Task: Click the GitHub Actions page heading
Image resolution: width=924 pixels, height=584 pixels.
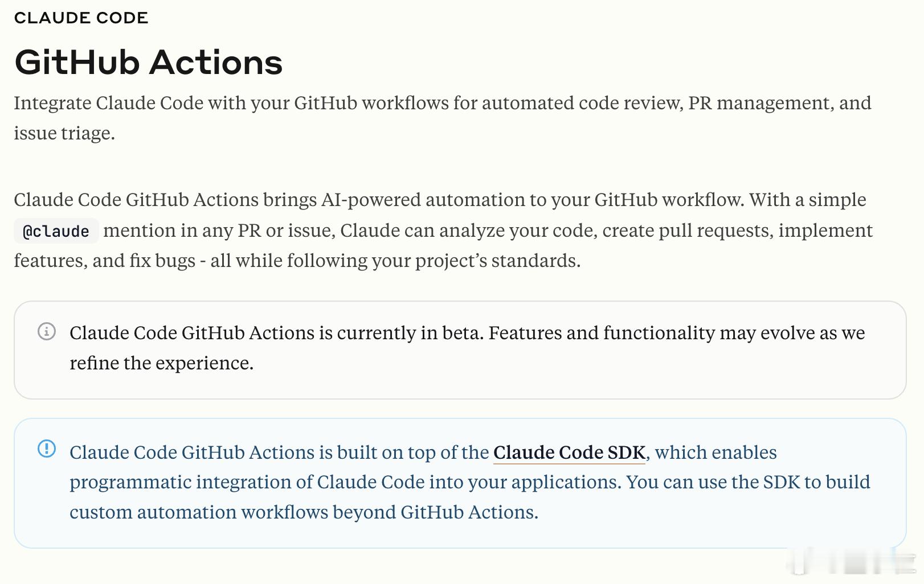Action: click(x=149, y=62)
